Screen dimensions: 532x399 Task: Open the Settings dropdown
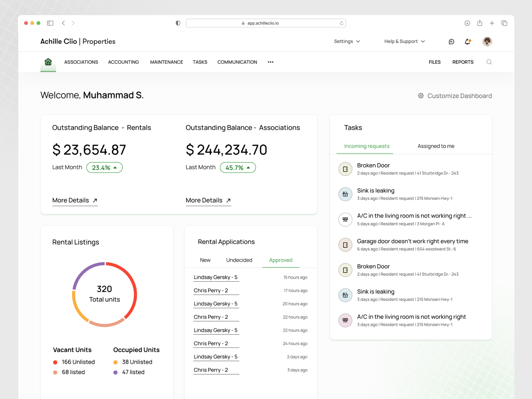pyautogui.click(x=346, y=41)
